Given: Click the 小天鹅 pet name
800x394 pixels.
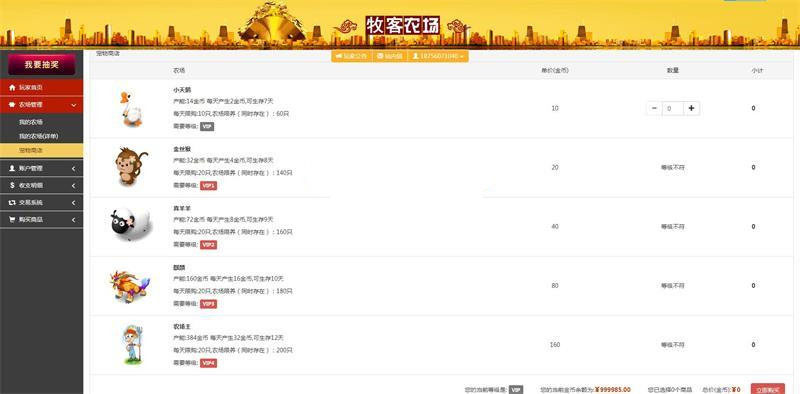Looking at the screenshot, I should tap(182, 90).
